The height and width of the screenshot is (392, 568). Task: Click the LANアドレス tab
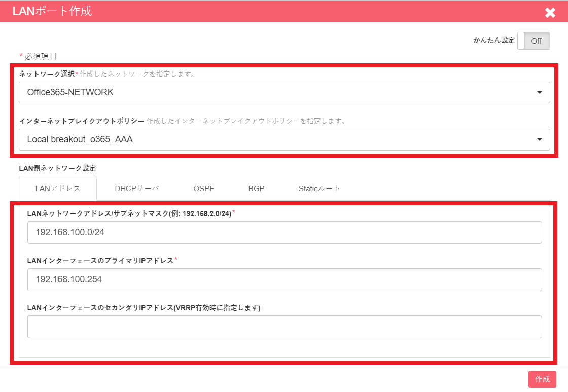57,188
